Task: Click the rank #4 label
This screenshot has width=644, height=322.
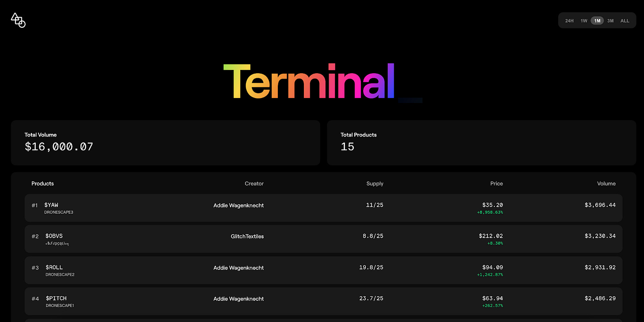Action: [x=35, y=299]
